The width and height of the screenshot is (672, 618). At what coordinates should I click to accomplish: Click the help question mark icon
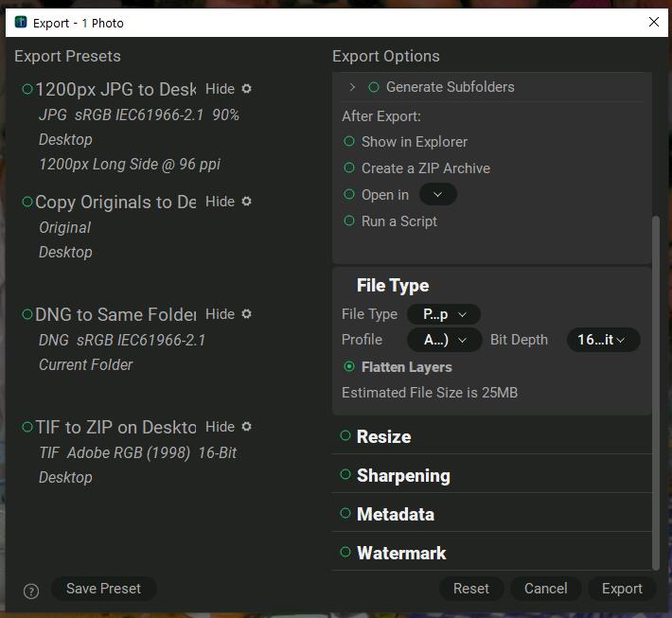pos(31,591)
